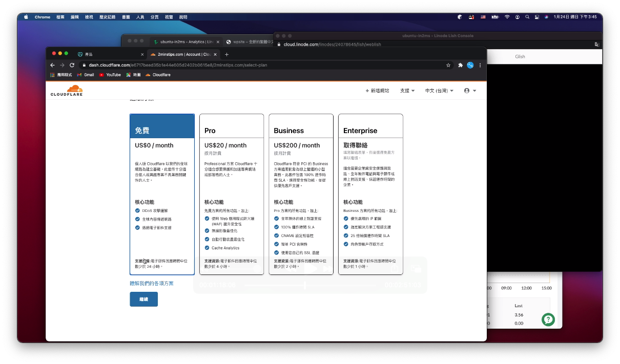Screen dimensions: 620x364
Task: Click the browser back arrow
Action: pos(52,65)
